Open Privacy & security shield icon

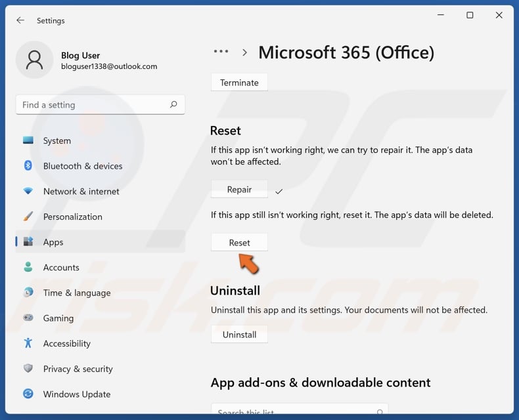[x=28, y=369]
